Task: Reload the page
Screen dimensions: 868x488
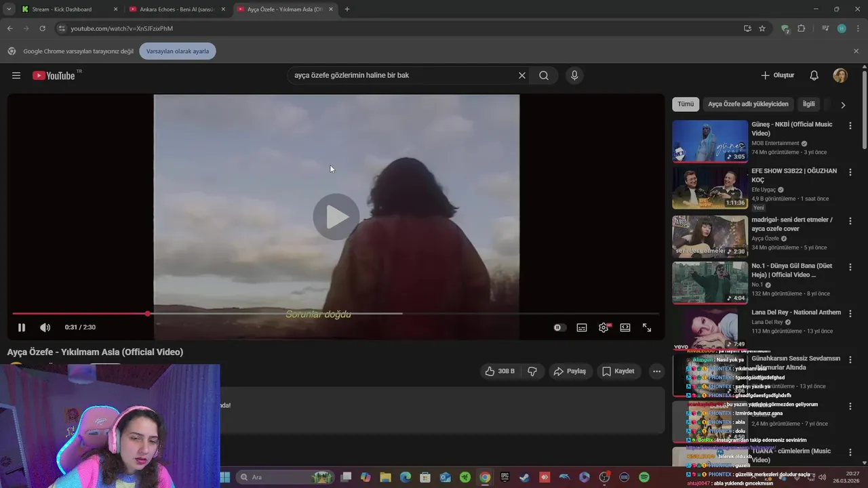Action: coord(42,28)
